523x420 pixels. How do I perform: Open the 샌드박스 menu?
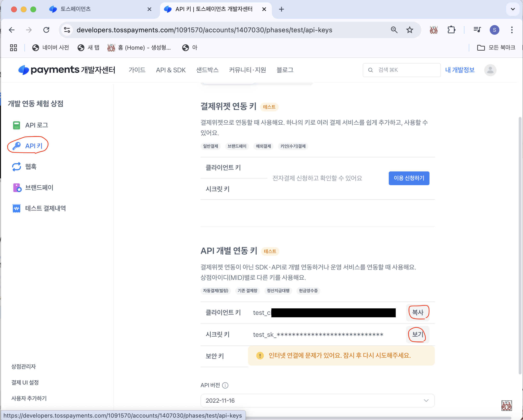coord(208,70)
